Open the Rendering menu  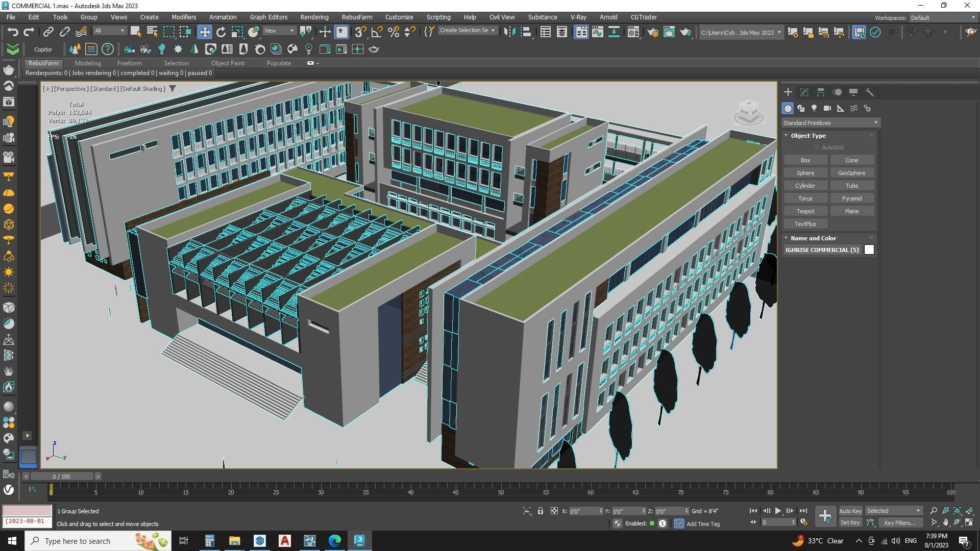click(x=314, y=17)
